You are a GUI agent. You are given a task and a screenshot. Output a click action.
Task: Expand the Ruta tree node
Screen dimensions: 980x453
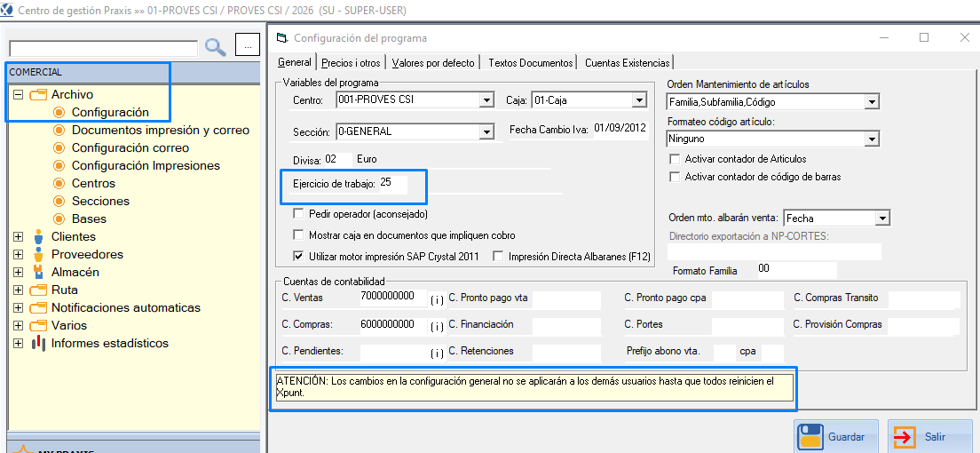click(18, 290)
